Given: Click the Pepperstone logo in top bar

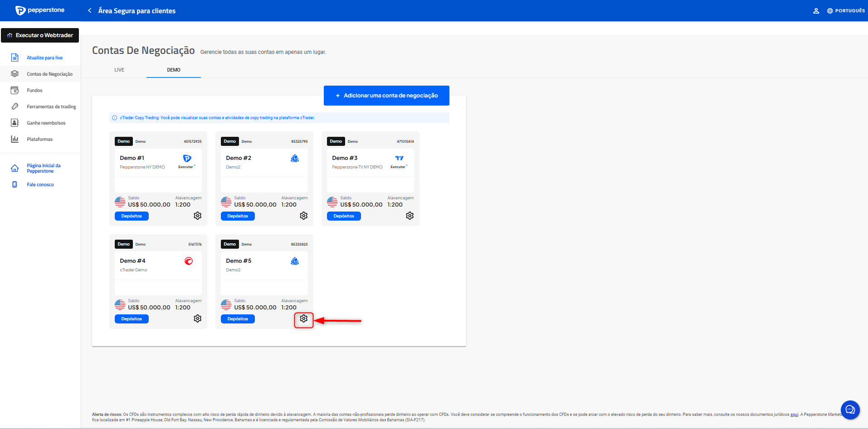Looking at the screenshot, I should [x=40, y=10].
